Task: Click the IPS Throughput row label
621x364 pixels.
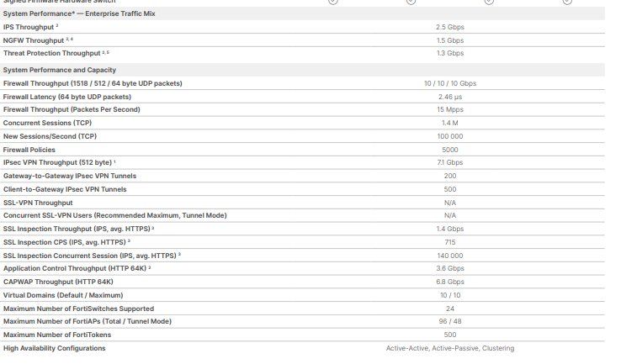Action: 29,27
